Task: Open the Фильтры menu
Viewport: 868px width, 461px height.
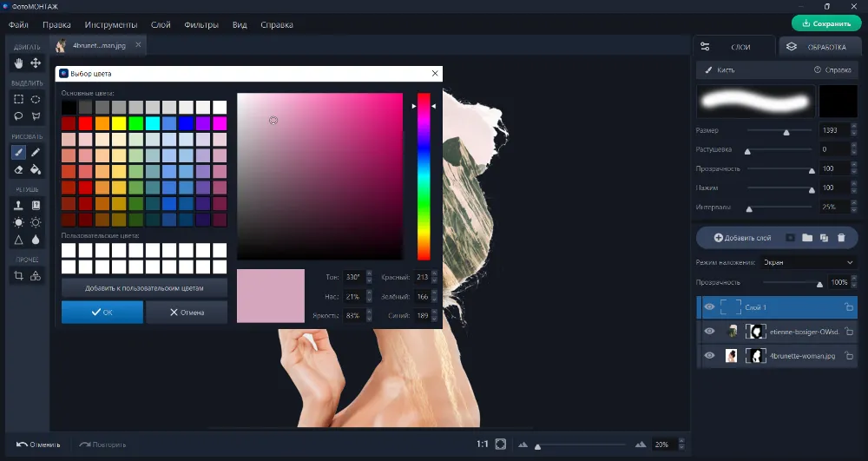Action: (201, 25)
